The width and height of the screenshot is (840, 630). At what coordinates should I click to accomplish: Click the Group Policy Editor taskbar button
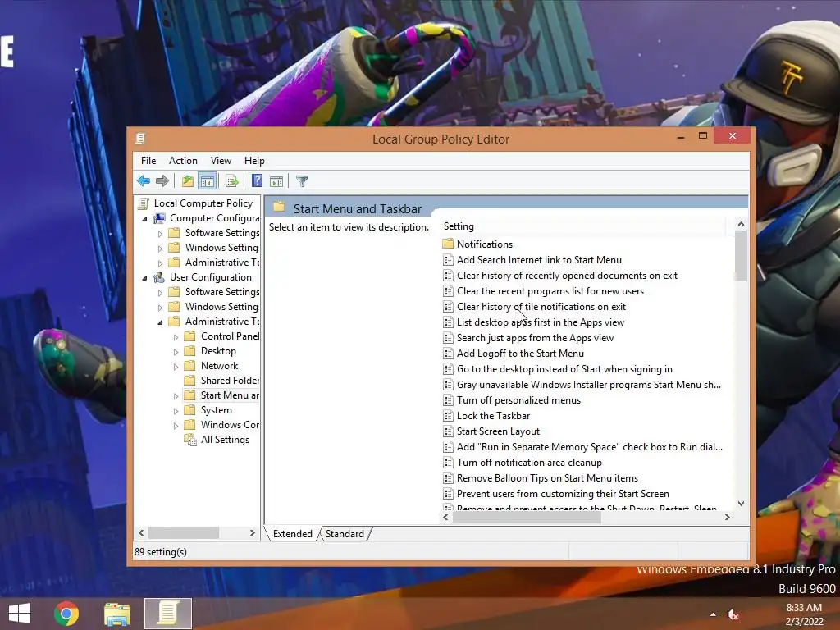tap(167, 614)
